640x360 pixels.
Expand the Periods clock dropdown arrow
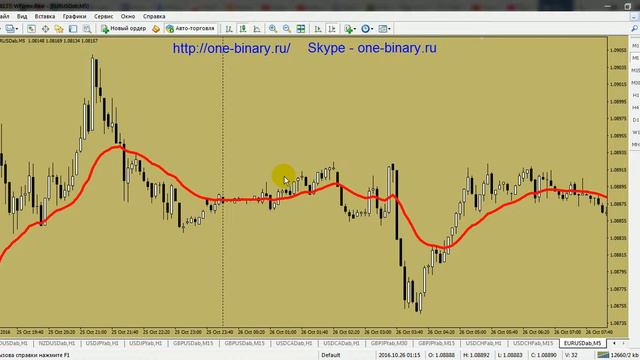click(372, 29)
